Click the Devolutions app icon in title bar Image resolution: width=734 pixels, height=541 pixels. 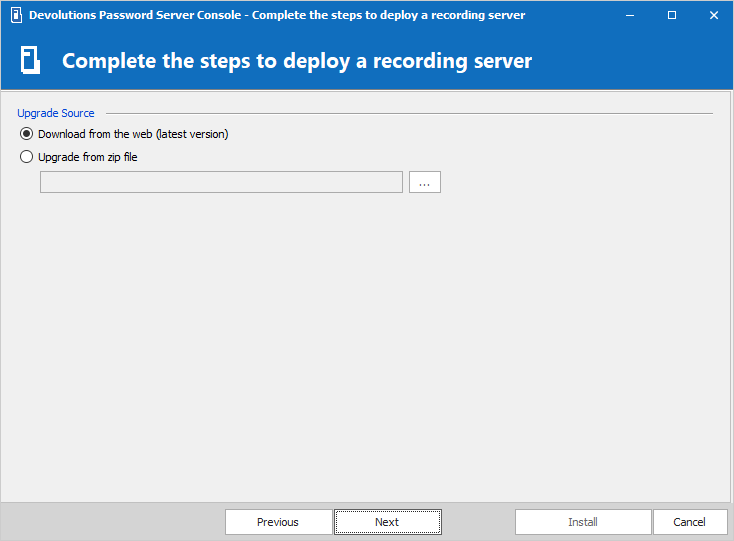point(15,15)
